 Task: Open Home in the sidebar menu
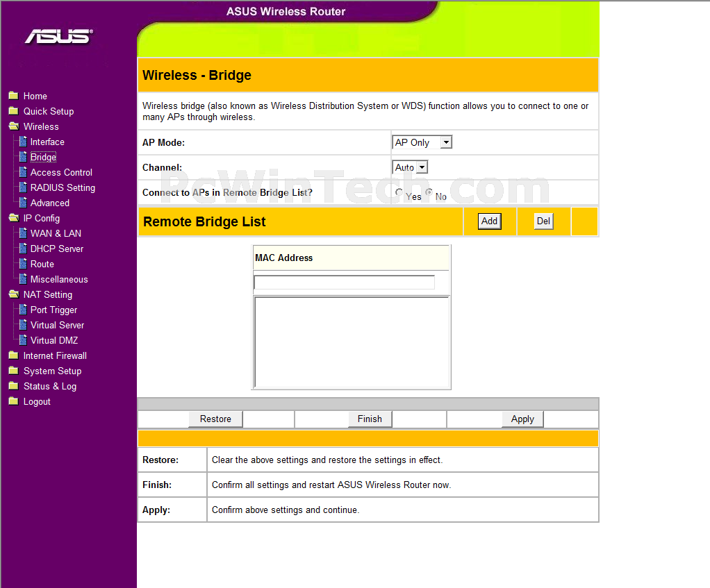pyautogui.click(x=35, y=96)
